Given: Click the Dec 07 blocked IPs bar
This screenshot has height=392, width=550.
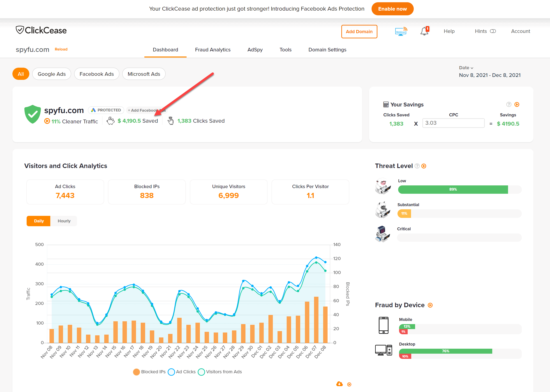Looking at the screenshot, I should [316, 320].
